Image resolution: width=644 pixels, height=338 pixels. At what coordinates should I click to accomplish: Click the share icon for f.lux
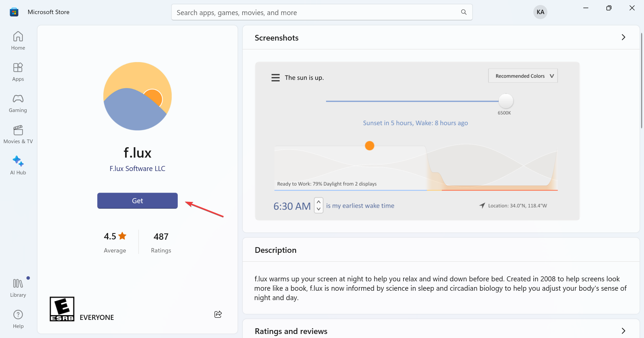pyautogui.click(x=218, y=314)
